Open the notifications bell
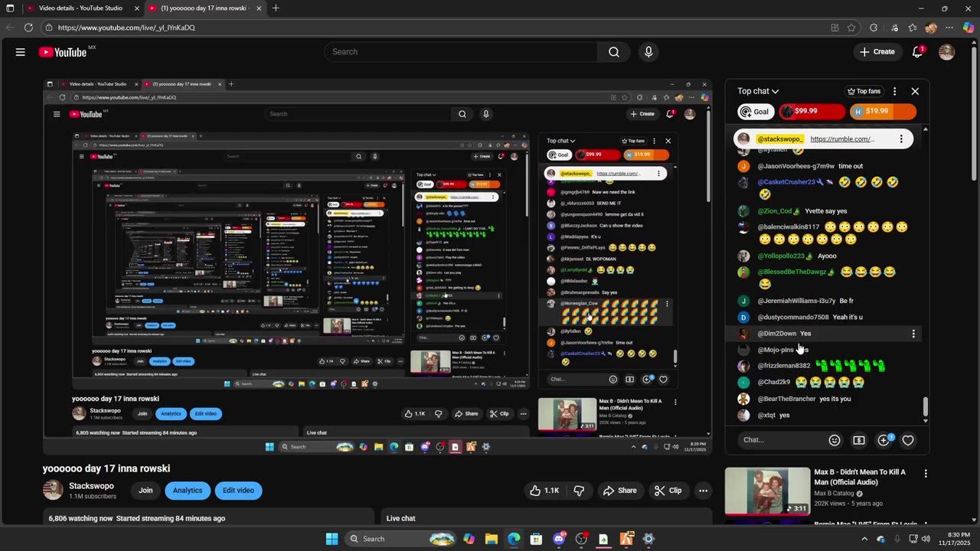Screen dimensions: 980x551 point(917,52)
